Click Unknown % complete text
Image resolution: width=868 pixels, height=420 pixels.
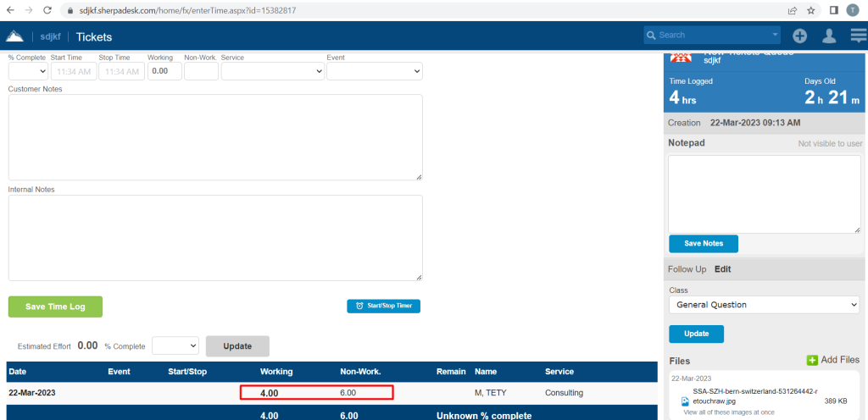(x=484, y=416)
